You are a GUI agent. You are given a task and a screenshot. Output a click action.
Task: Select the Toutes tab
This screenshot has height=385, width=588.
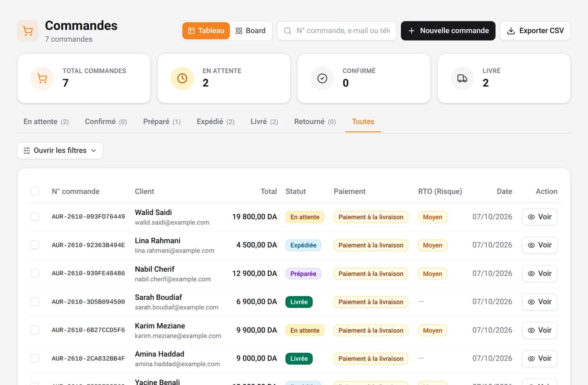coord(363,121)
